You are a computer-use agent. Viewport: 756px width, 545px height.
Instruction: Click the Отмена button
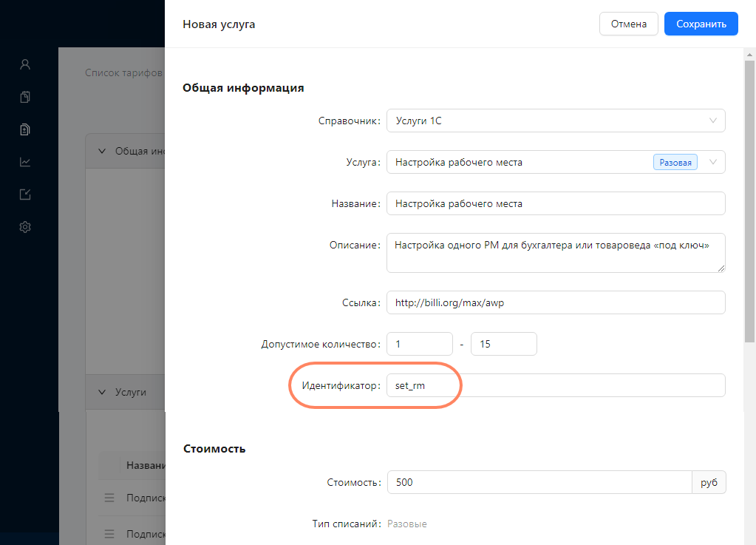tap(629, 24)
